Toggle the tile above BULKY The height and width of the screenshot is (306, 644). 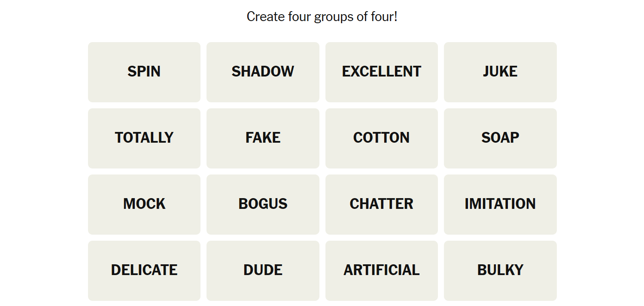click(x=500, y=204)
